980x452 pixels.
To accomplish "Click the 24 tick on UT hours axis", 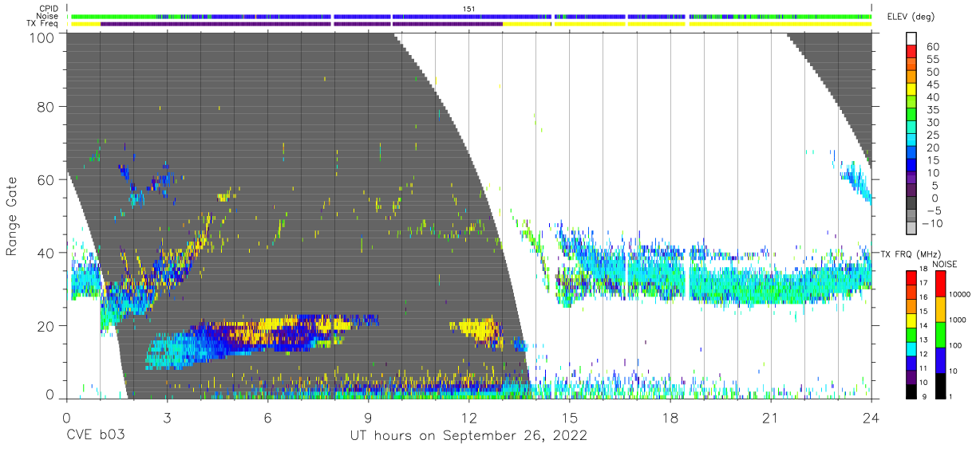I will coord(871,419).
